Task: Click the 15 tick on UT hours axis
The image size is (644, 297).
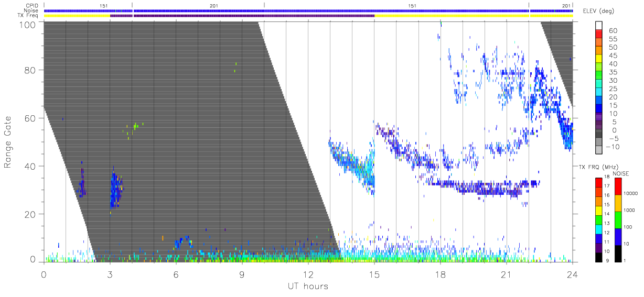Action: 374,274
